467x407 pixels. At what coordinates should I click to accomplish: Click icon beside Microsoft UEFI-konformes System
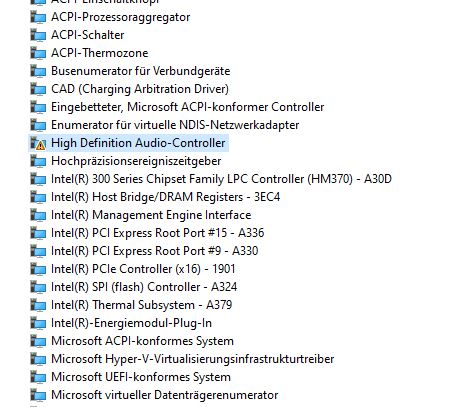[x=38, y=377]
